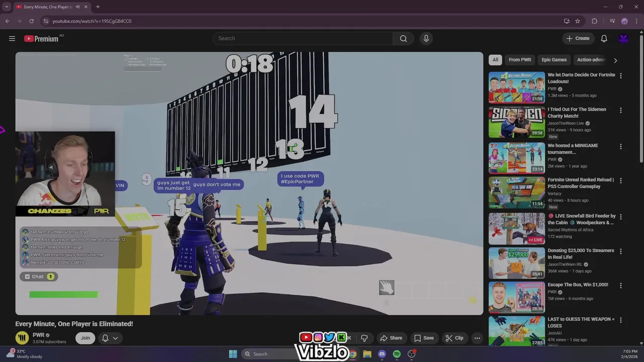Open options for Escape The Box video
Viewport: 644px width, 362px height.
pos(621,286)
